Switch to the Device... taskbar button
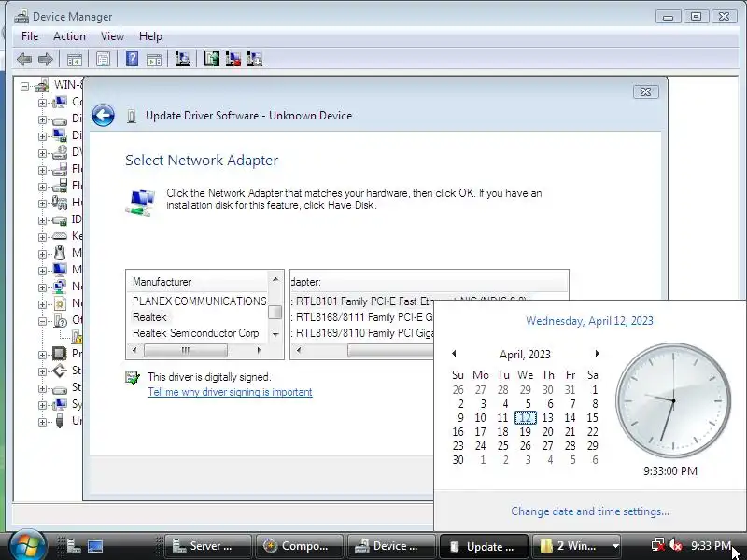This screenshot has height=560, width=747. 390,546
